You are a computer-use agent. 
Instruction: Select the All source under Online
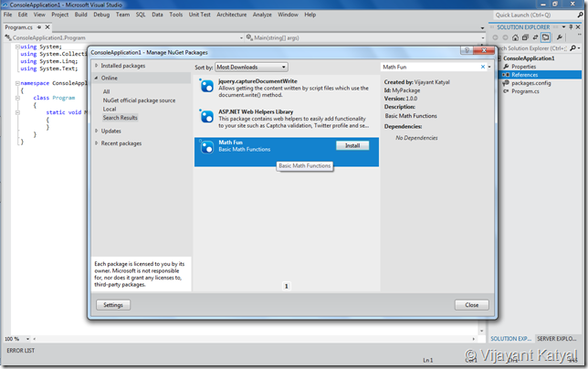(x=106, y=91)
